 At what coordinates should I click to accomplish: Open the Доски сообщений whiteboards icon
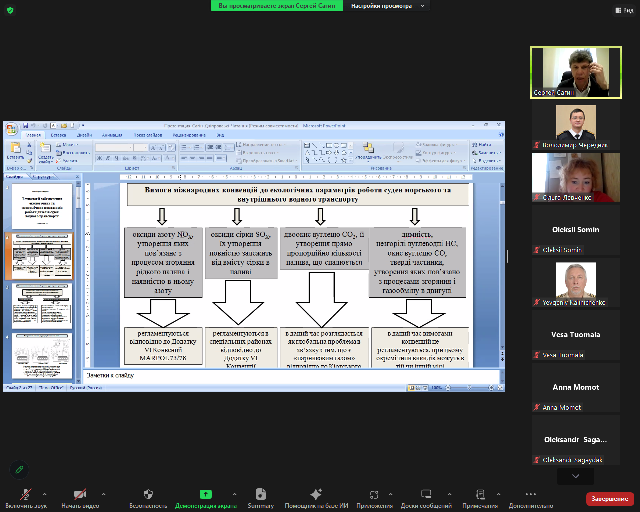pos(427,494)
